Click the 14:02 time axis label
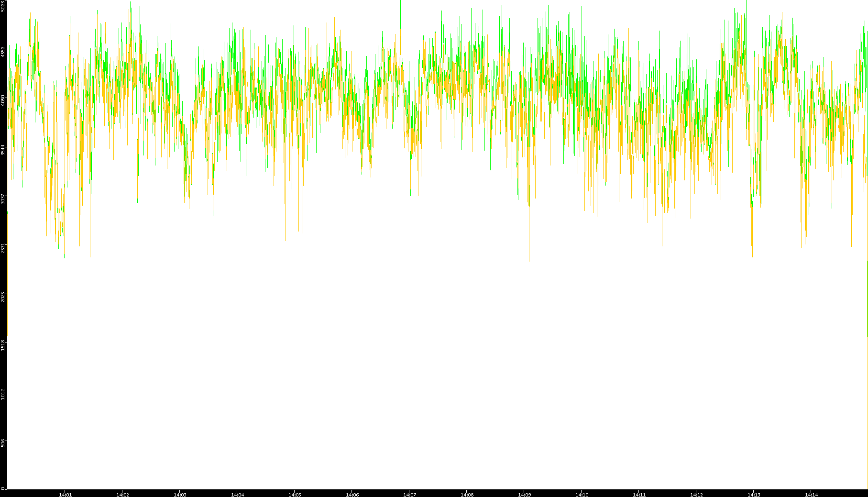 point(122,495)
